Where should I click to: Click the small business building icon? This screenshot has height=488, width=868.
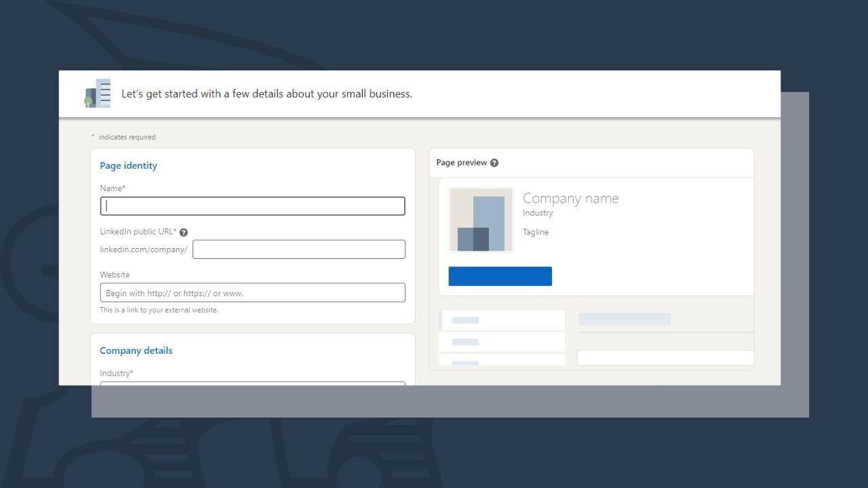[98, 94]
